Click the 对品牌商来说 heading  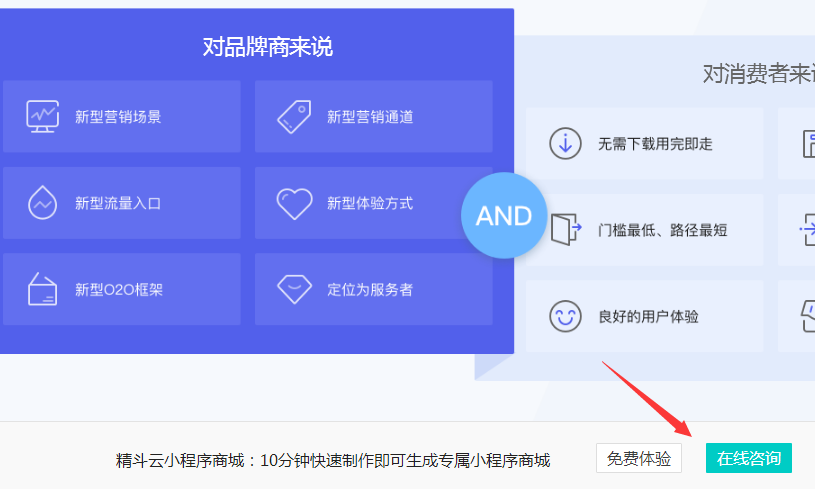click(268, 47)
